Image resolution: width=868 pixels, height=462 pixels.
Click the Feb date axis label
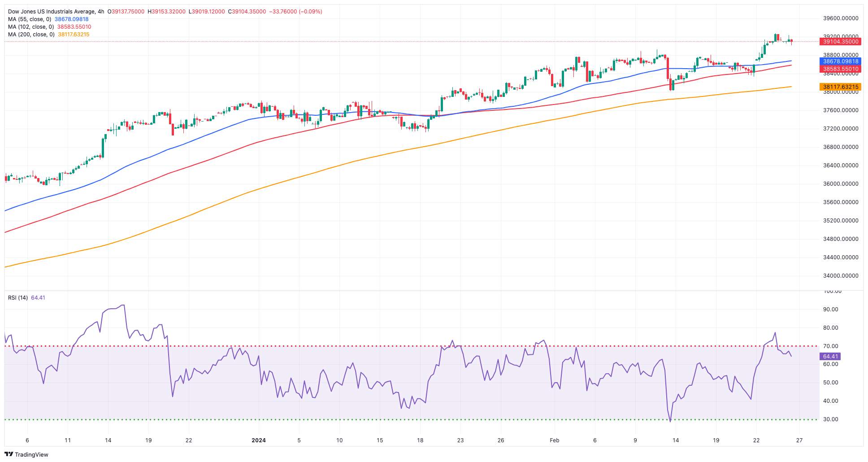coord(555,440)
